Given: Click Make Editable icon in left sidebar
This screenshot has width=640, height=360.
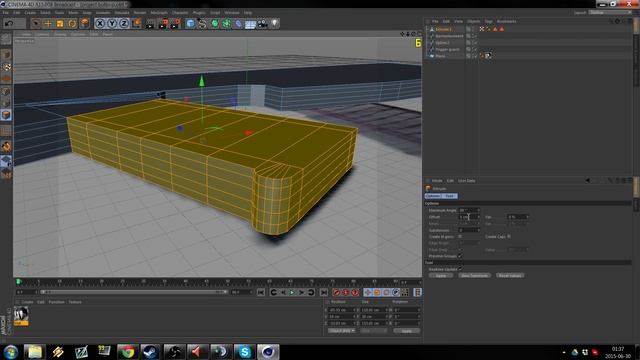Looking at the screenshot, I should point(6,39).
